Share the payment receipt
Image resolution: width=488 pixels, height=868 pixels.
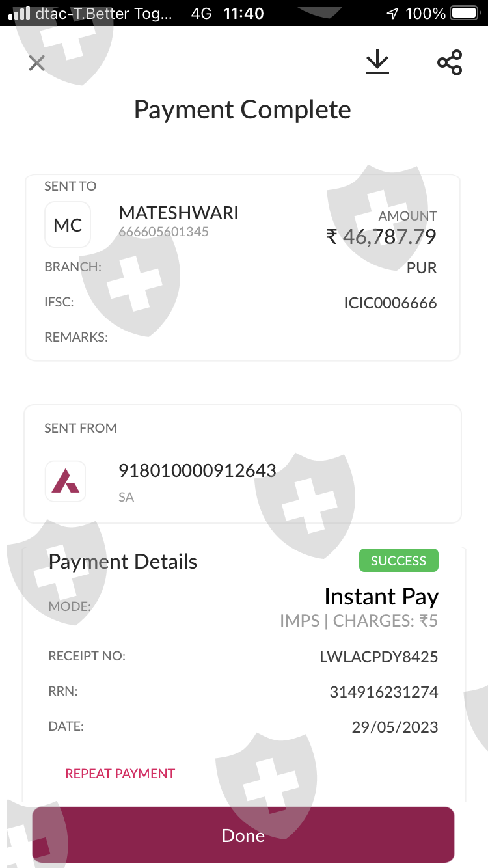450,62
